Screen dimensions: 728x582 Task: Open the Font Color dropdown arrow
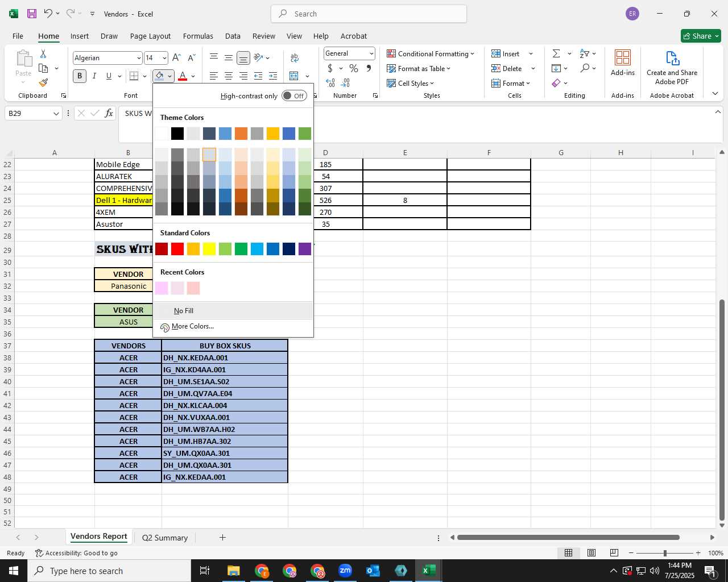193,76
